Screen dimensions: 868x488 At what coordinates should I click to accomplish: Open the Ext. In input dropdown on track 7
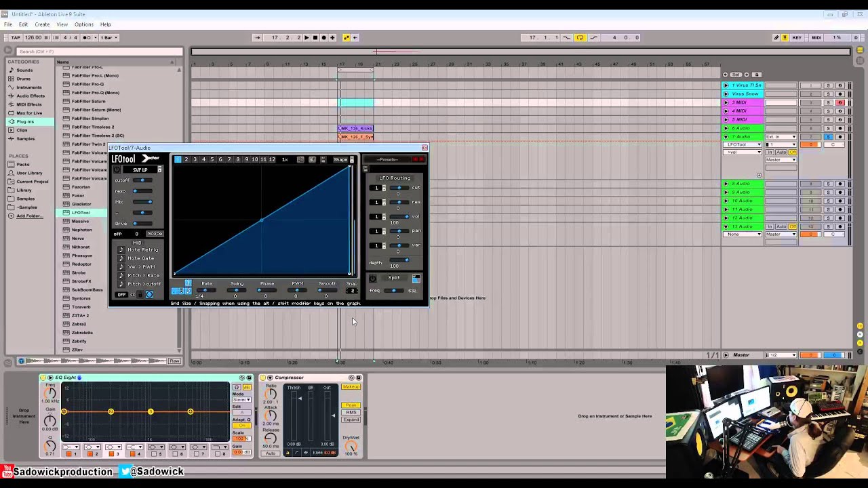point(781,137)
